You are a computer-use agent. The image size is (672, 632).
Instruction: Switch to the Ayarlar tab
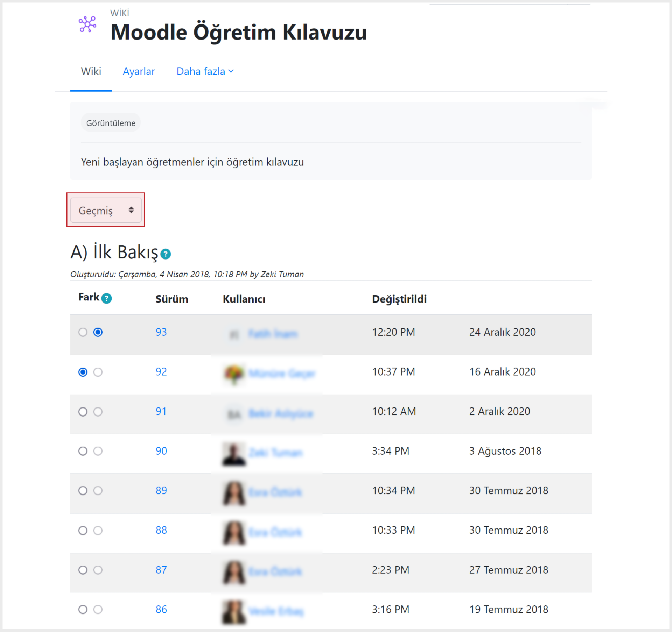[139, 71]
